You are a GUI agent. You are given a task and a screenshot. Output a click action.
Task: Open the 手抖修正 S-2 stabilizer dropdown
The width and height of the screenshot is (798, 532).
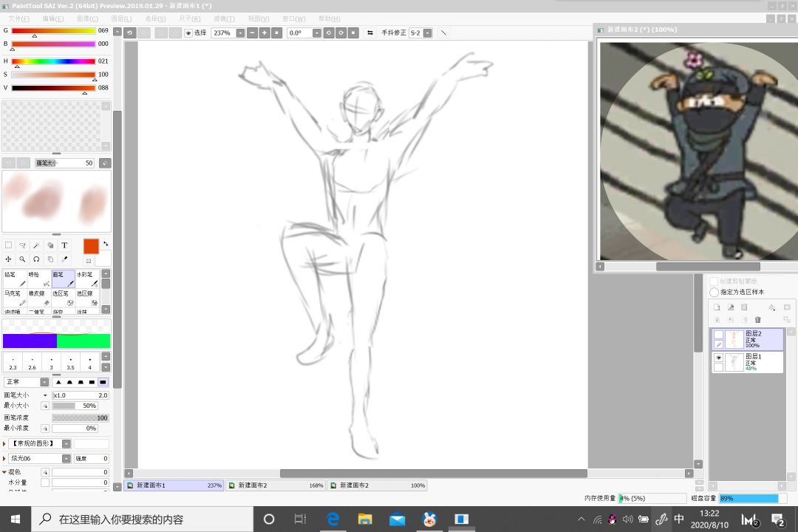tap(426, 33)
